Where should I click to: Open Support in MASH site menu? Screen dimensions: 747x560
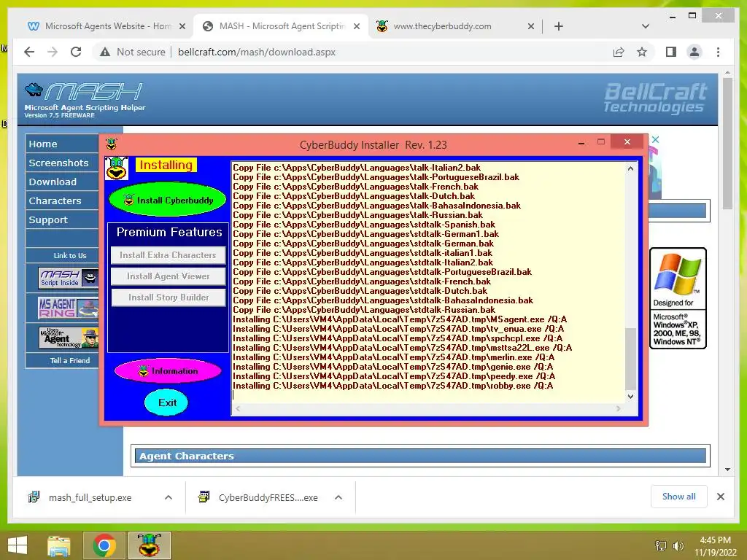click(x=62, y=220)
